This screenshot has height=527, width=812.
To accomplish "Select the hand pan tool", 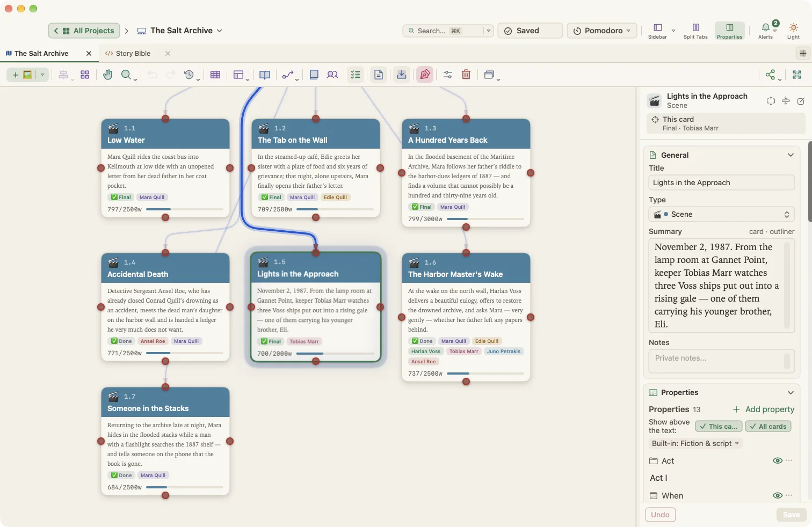I will coord(108,75).
